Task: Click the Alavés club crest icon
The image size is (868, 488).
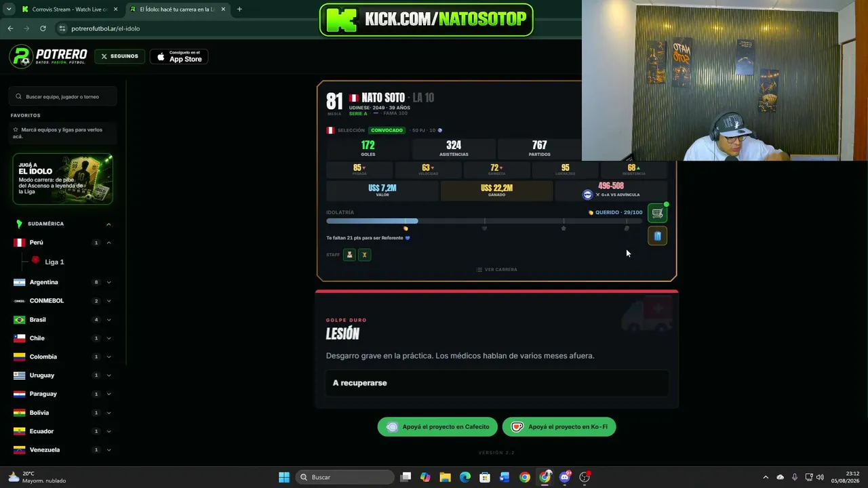Action: coord(587,195)
